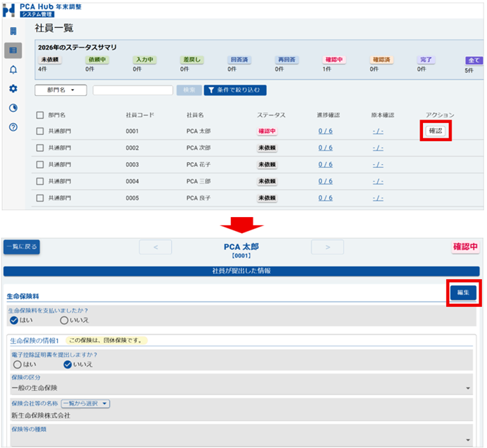The image size is (487, 448).
Task: Click the 確認中 status of PCA 太郎 row
Action: click(x=267, y=131)
